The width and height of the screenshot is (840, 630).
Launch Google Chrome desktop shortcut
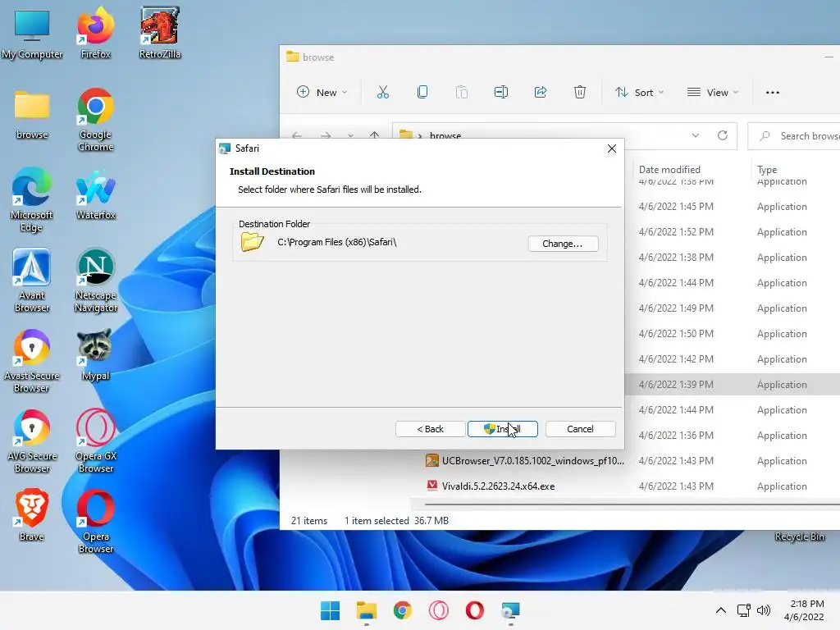[96, 120]
